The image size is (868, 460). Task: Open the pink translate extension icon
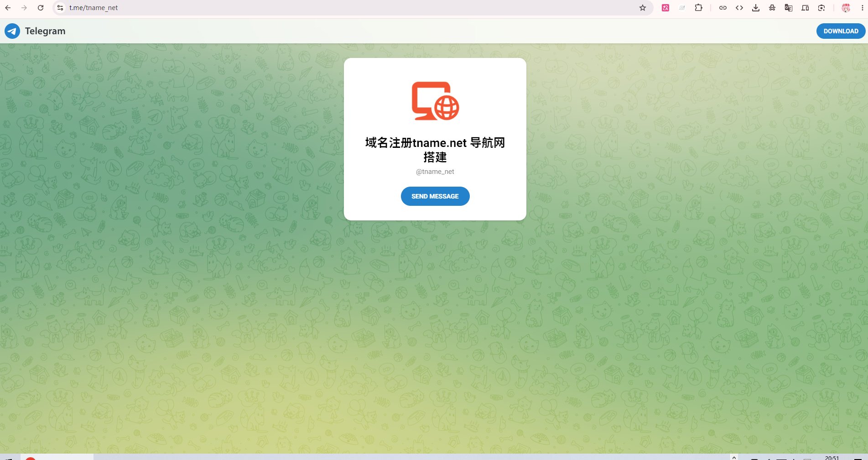[x=665, y=8]
